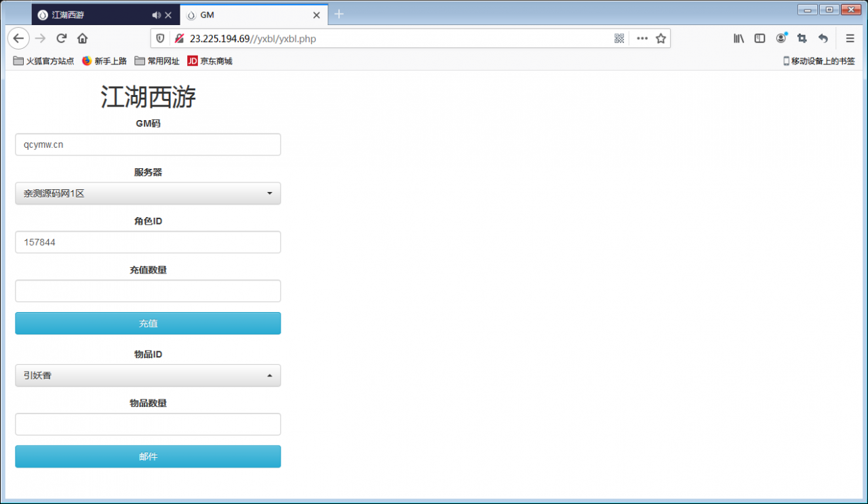Click the QR code icon in address bar

tap(619, 39)
